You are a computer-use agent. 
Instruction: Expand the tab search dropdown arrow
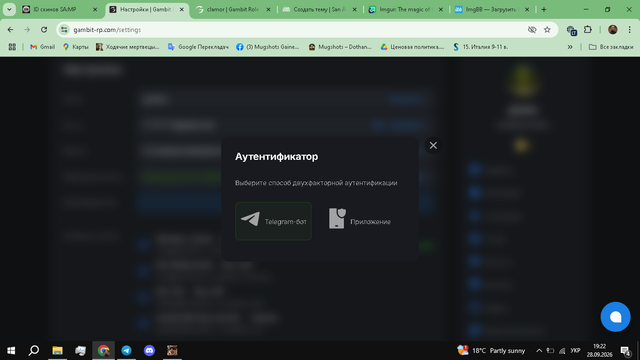click(9, 9)
